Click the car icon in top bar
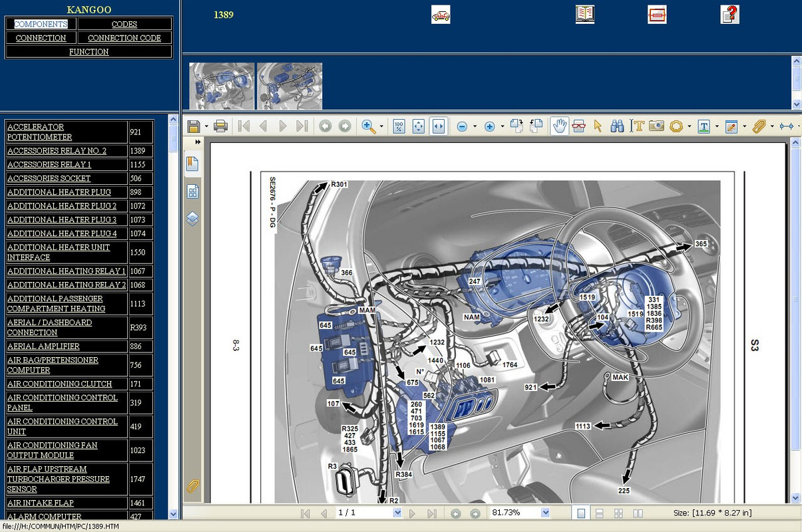 click(441, 15)
